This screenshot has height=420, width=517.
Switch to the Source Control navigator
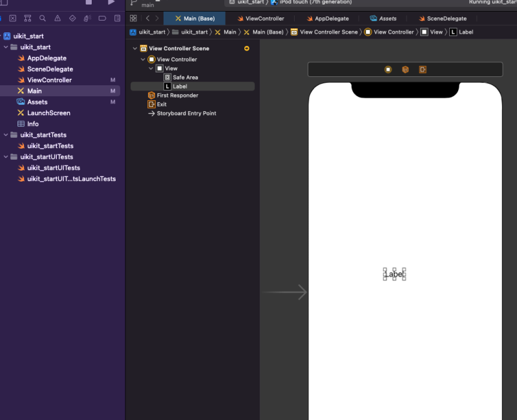pyautogui.click(x=14, y=19)
